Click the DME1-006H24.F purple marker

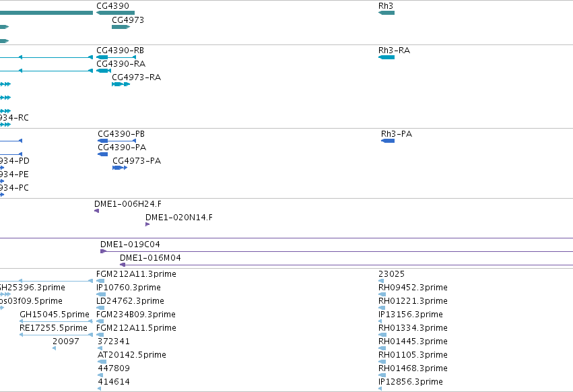point(96,211)
